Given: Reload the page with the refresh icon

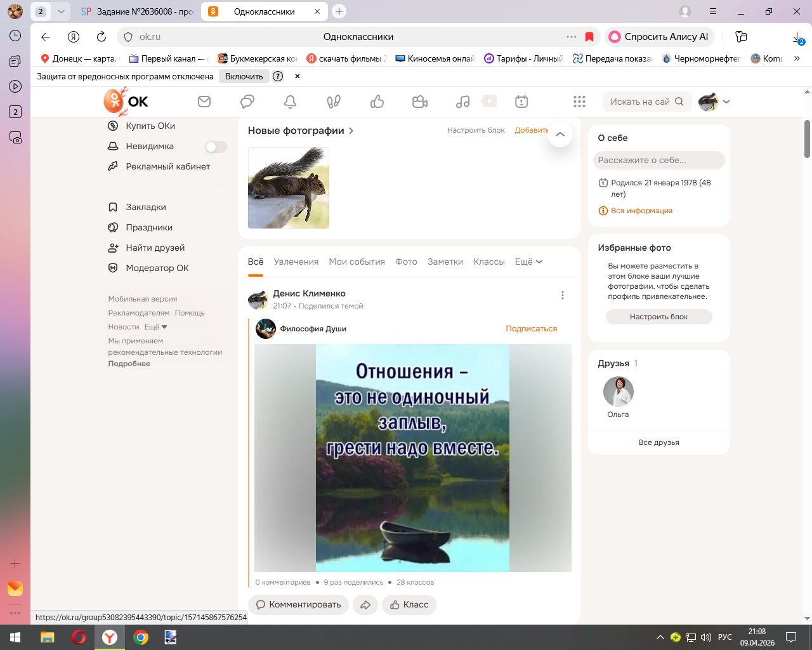Looking at the screenshot, I should click(x=101, y=37).
